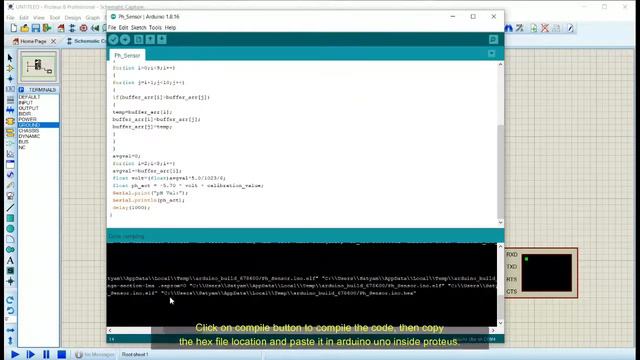Stop the Proteus simulation

(62, 354)
